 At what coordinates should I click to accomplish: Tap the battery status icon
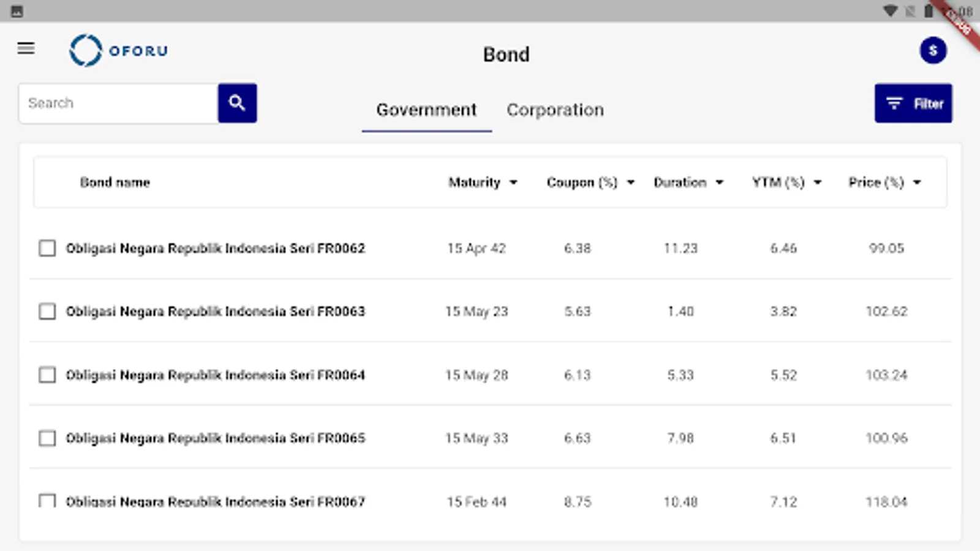pyautogui.click(x=929, y=11)
